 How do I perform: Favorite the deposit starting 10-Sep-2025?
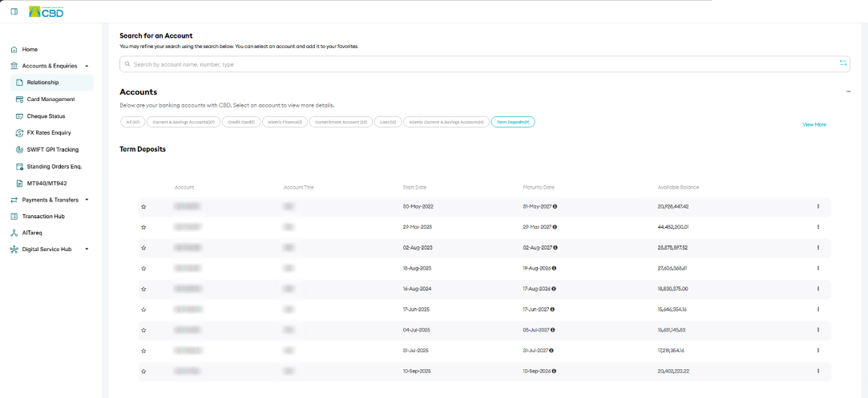143,372
